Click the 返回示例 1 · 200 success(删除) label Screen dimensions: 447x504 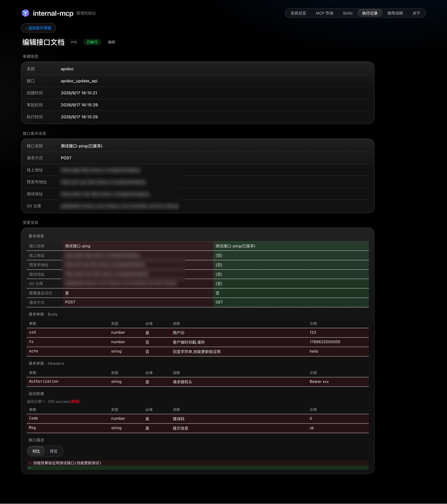pos(54,402)
